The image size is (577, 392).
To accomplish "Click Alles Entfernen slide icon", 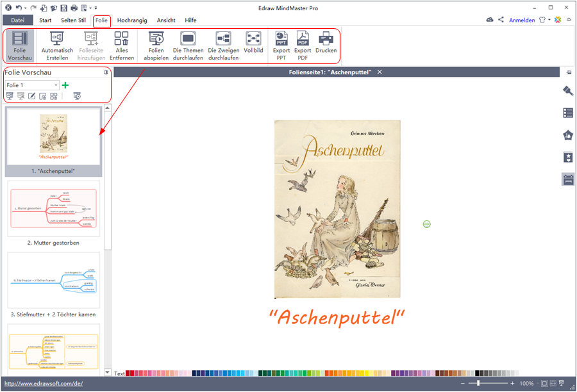I will coord(121,38).
